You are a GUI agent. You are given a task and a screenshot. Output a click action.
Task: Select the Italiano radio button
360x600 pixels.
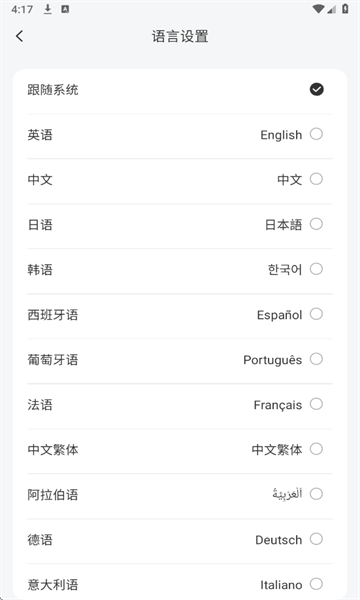pos(316,584)
